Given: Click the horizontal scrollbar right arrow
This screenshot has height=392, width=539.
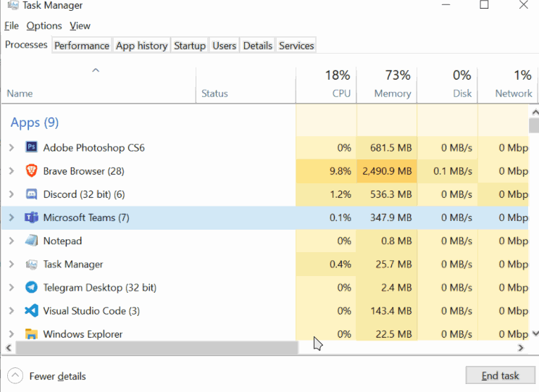Looking at the screenshot, I should 521,348.
